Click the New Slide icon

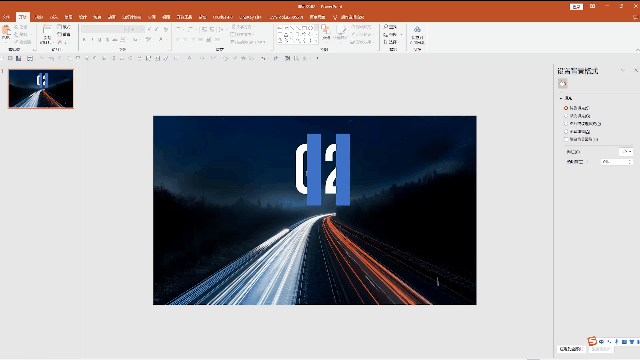(x=47, y=29)
